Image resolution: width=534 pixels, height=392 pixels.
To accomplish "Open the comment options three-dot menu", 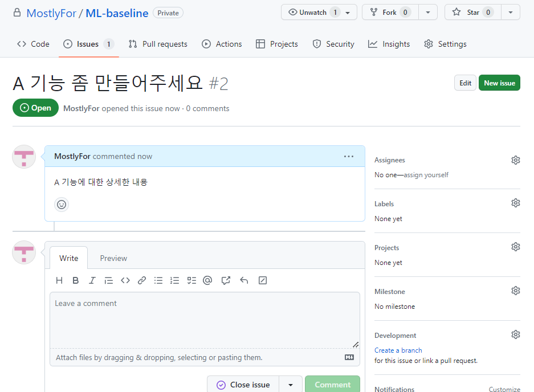I will 348,156.
